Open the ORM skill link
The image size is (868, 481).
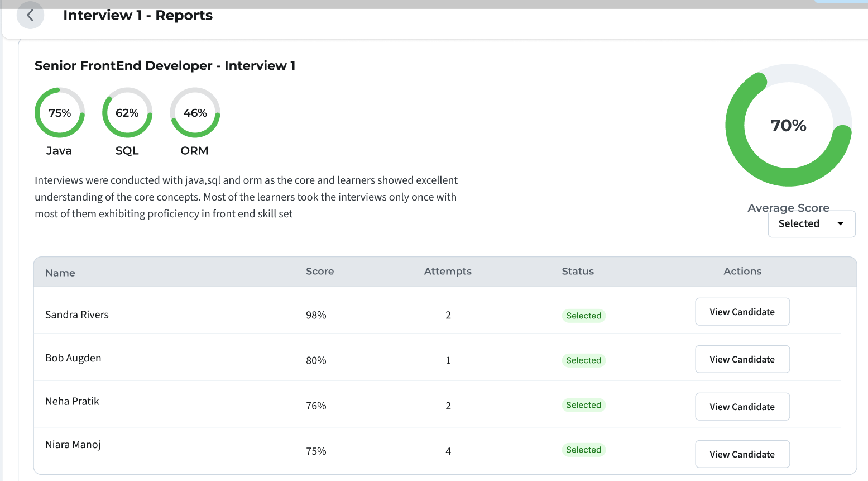tap(194, 151)
